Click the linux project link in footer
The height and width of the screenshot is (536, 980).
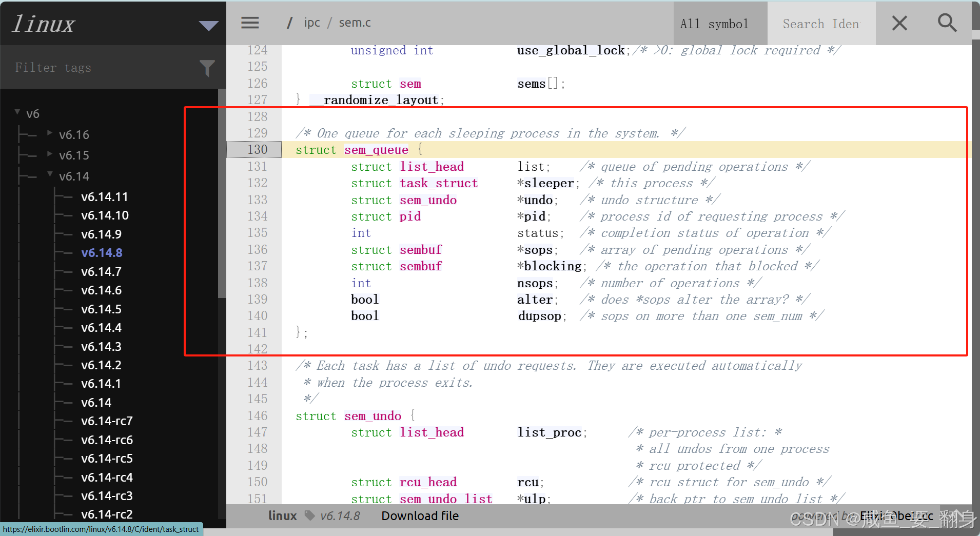click(282, 516)
